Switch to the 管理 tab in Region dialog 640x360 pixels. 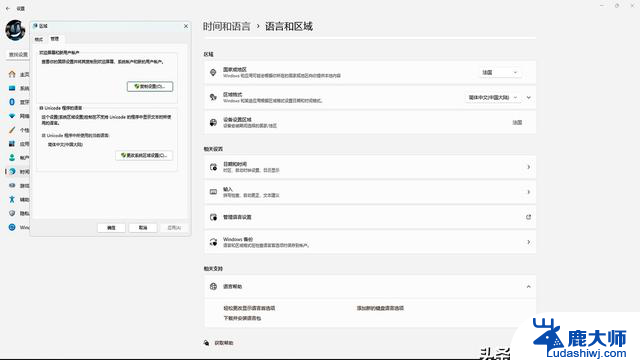[55, 39]
